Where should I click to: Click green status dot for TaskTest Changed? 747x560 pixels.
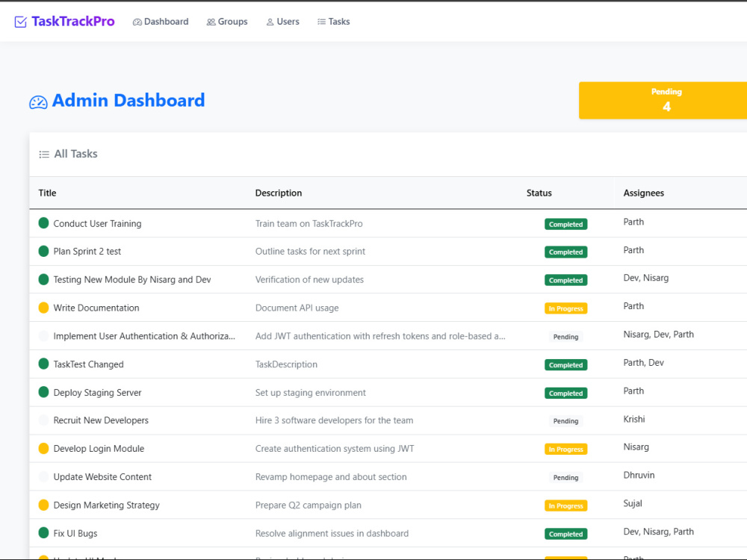click(x=43, y=364)
